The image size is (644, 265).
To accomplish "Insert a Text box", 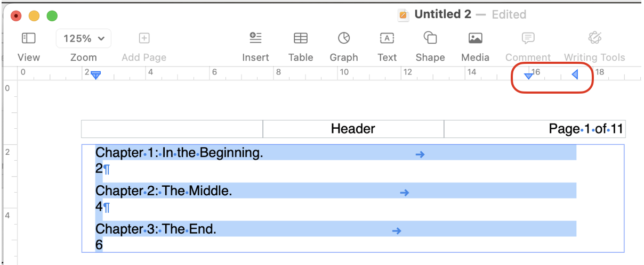I will click(387, 38).
